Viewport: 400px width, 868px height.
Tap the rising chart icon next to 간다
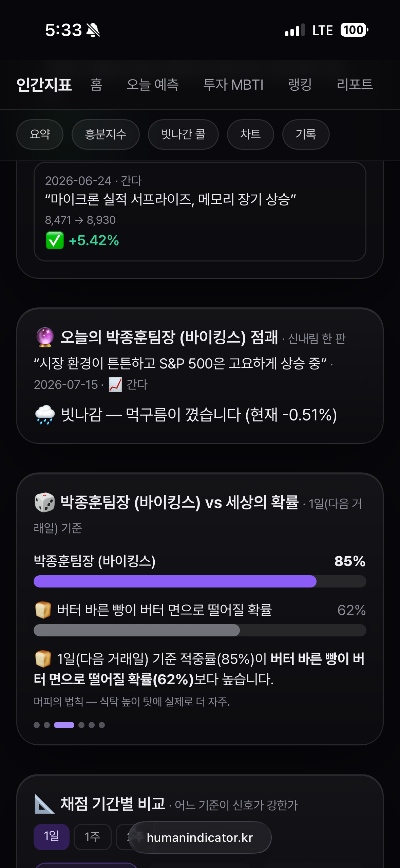click(x=115, y=384)
